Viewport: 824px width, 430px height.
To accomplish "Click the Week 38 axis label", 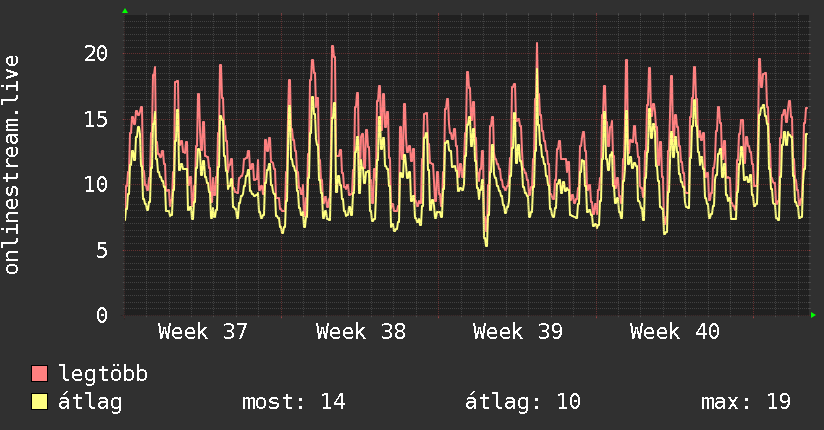I will [x=360, y=332].
